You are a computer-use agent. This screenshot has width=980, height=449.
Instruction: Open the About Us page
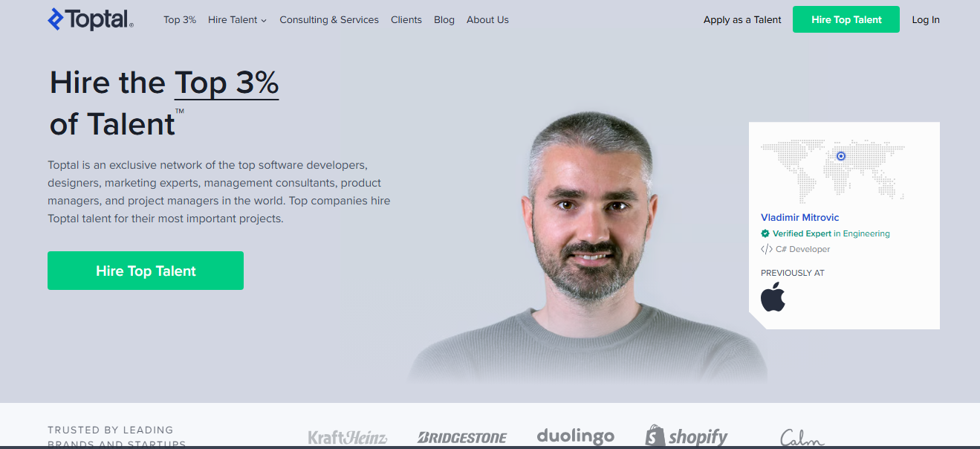point(487,20)
